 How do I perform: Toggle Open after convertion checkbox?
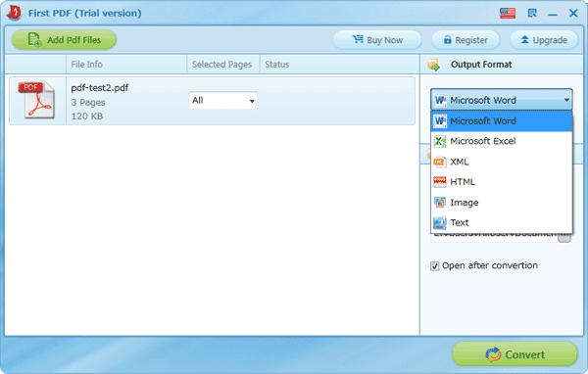click(434, 266)
